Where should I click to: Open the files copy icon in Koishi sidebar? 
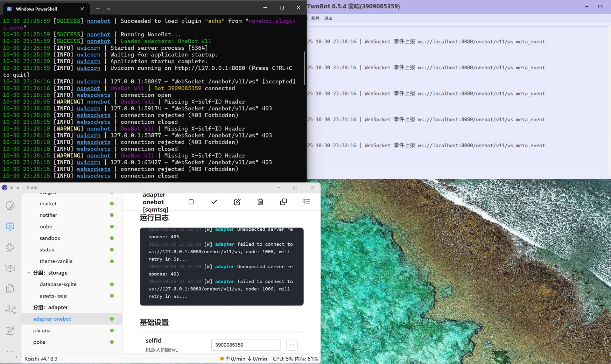click(x=10, y=289)
